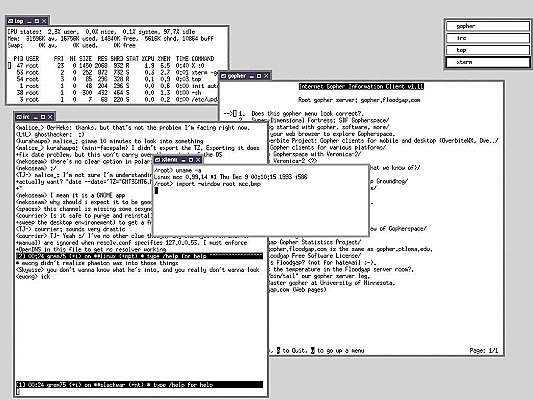Minimize the gopher window
The image size is (533, 400).
[252, 76]
